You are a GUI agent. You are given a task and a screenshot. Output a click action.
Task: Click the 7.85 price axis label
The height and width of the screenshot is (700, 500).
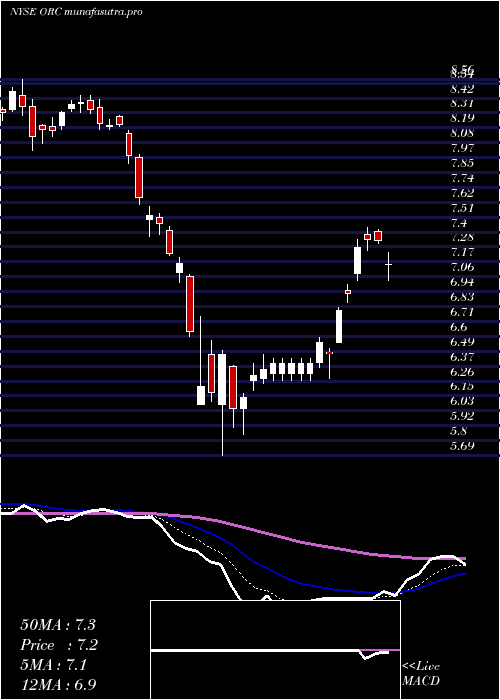pyautogui.click(x=462, y=163)
